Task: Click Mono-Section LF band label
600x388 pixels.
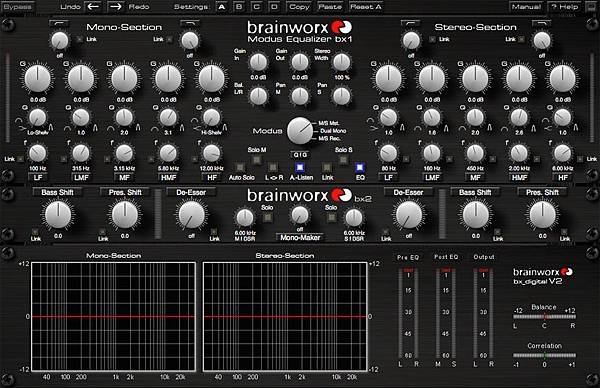Action: coord(38,178)
